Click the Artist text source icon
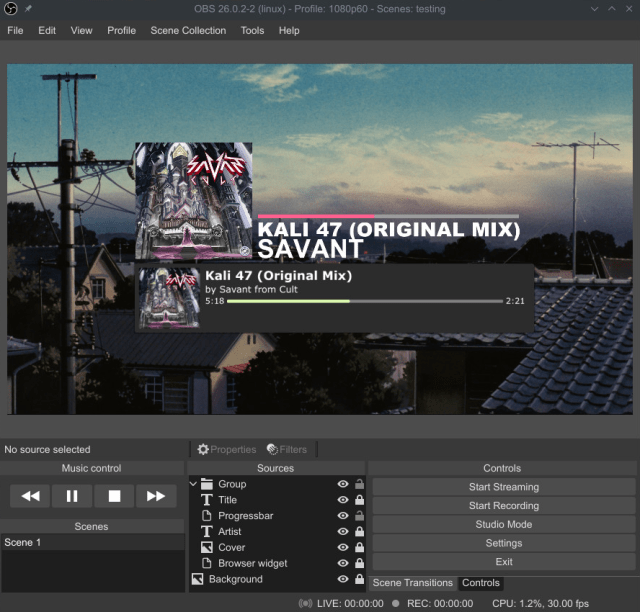This screenshot has height=612, width=640. pos(207,532)
